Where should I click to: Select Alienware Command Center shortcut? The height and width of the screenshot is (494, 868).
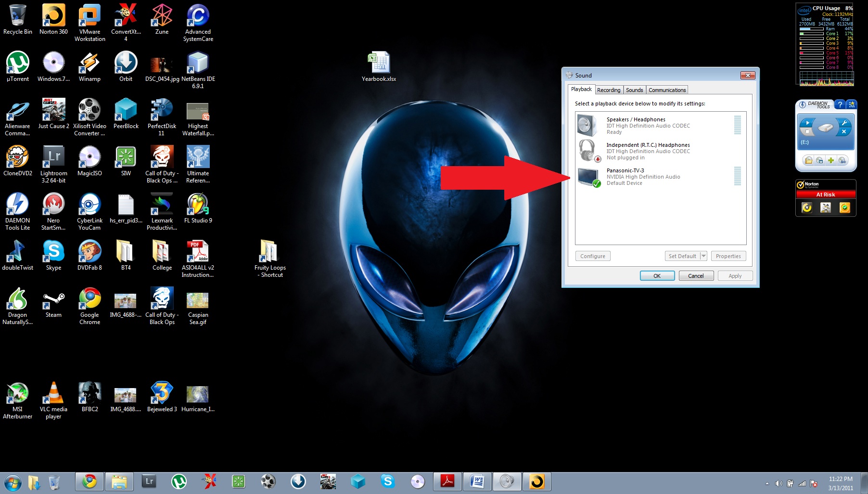[x=18, y=117]
